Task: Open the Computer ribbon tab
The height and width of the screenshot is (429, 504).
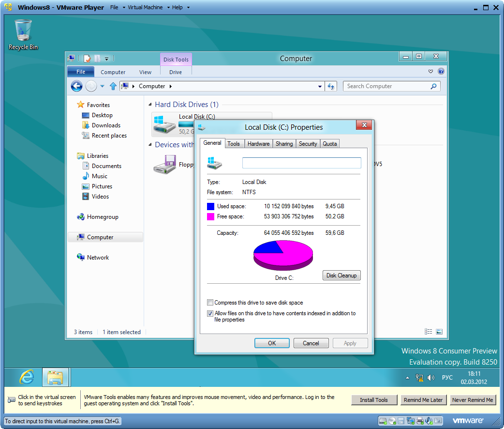Action: click(113, 72)
